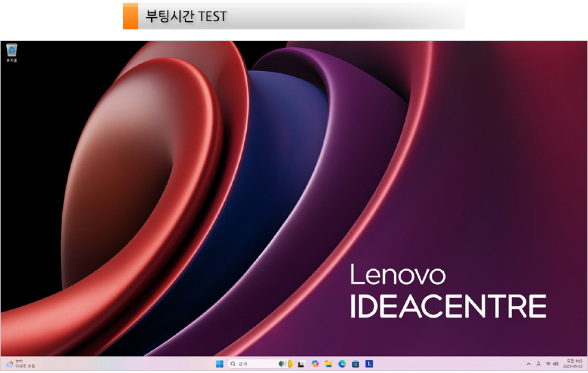Click Show Desktop at taskbar's far edge
The width and height of the screenshot is (588, 373).
(586, 364)
